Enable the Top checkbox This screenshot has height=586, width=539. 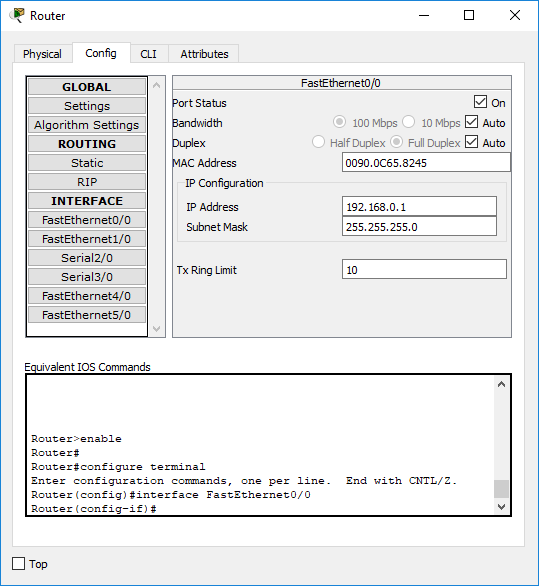pyautogui.click(x=18, y=564)
